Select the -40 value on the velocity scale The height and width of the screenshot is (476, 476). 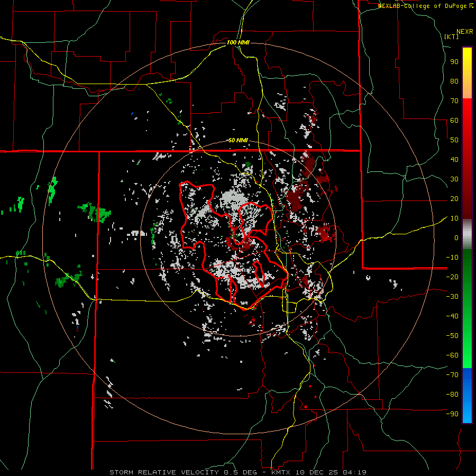452,316
